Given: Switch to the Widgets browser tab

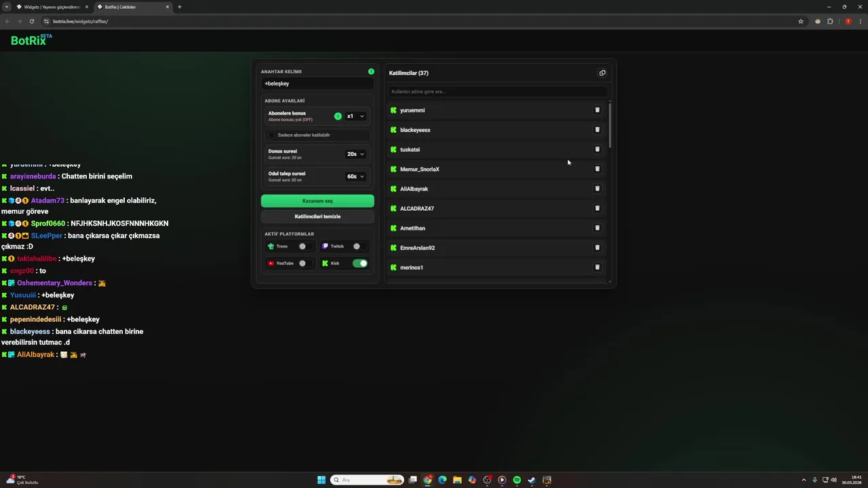Looking at the screenshot, I should (x=52, y=7).
